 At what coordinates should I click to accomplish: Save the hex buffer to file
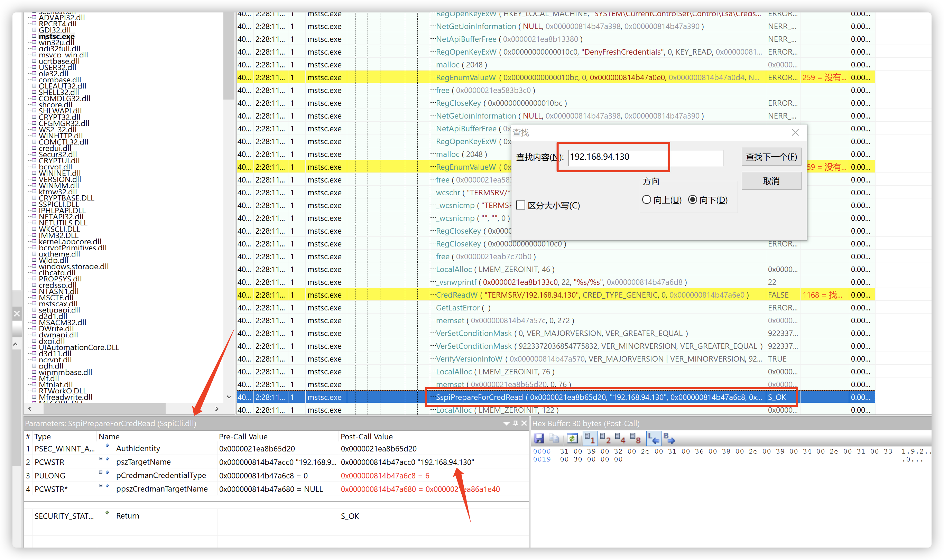pos(539,438)
